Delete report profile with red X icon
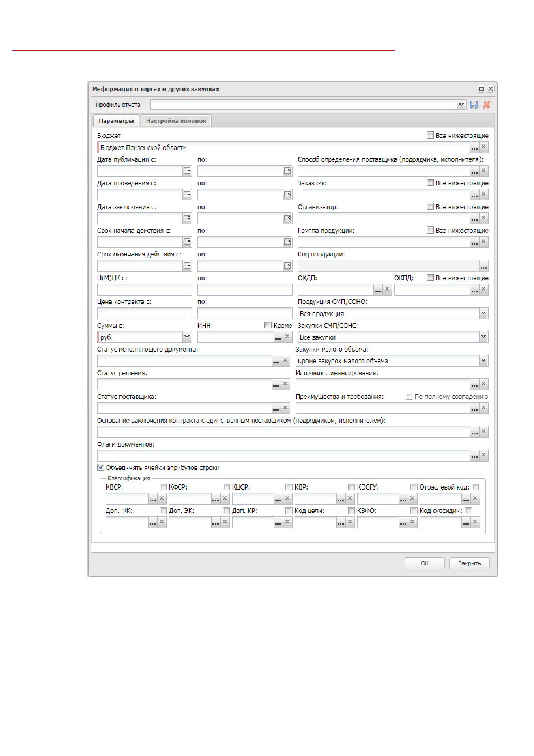This screenshot has width=534, height=756. [x=487, y=105]
